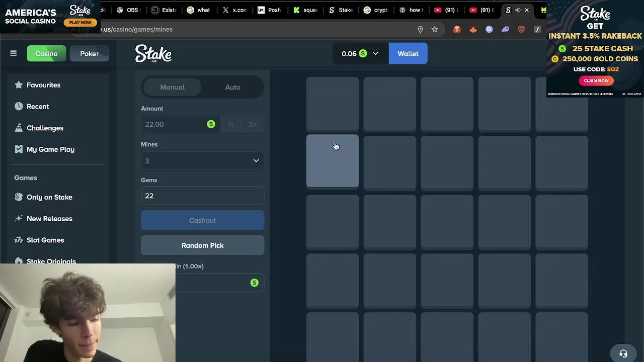This screenshot has height=362, width=644.
Task: Select the Poker mode button
Action: (89, 54)
